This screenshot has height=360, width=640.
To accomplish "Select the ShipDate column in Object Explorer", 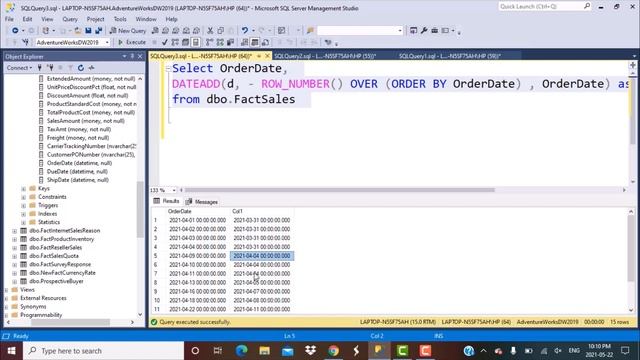I will click(x=78, y=180).
